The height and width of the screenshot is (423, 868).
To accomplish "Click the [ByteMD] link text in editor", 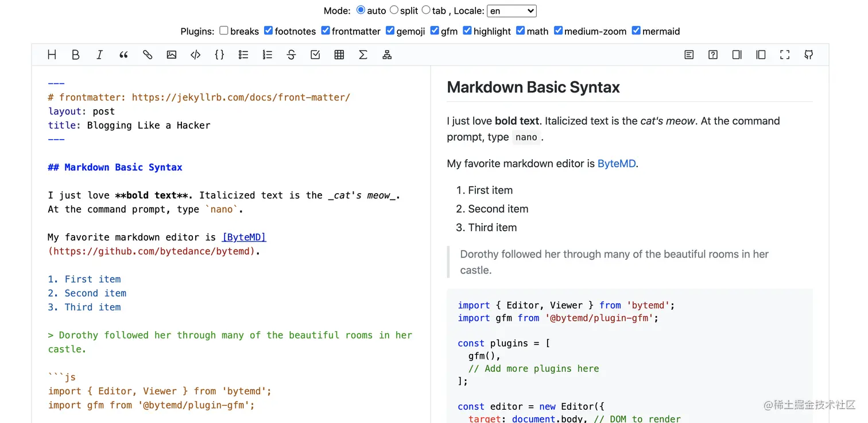I will click(244, 237).
